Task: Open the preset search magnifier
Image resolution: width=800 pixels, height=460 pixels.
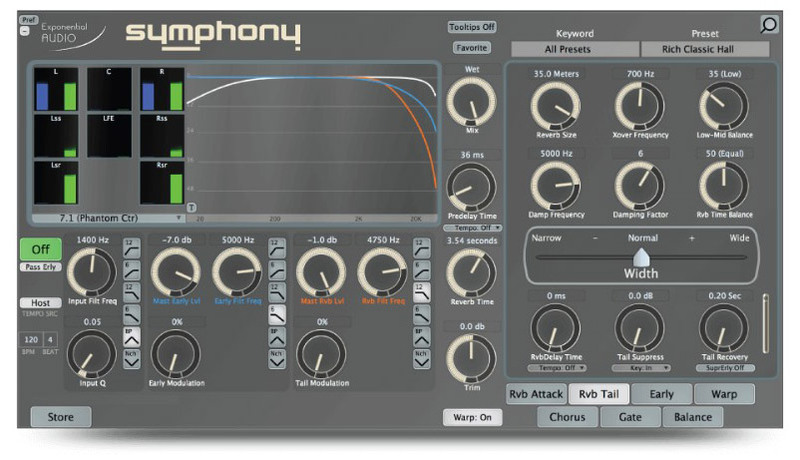Action: 769,24
